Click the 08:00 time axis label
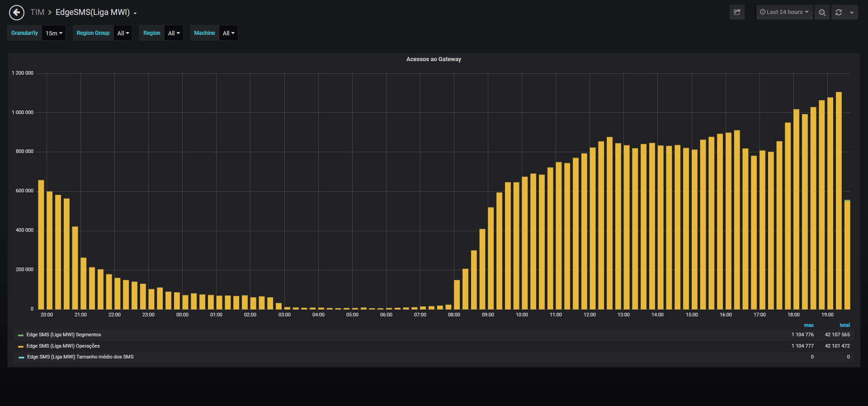This screenshot has height=406, width=868. coord(454,315)
